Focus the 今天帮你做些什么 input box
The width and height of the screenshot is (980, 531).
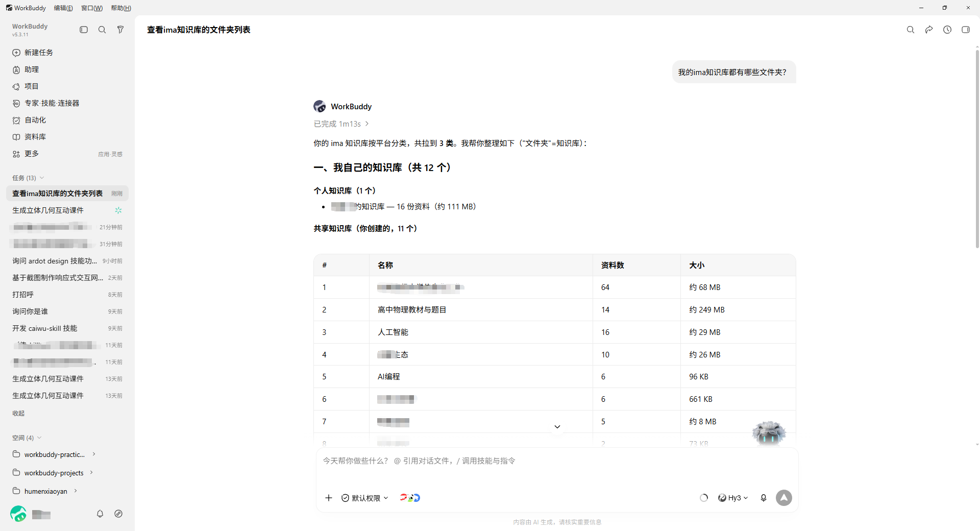556,461
